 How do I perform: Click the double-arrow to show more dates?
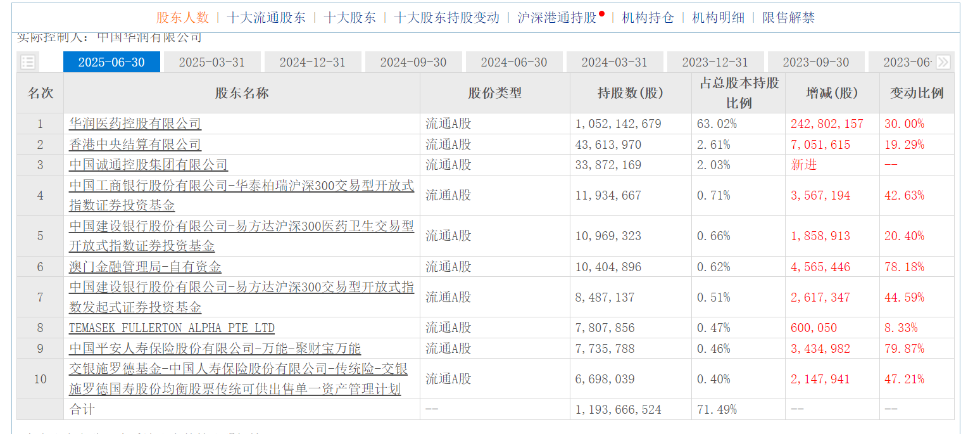point(943,62)
